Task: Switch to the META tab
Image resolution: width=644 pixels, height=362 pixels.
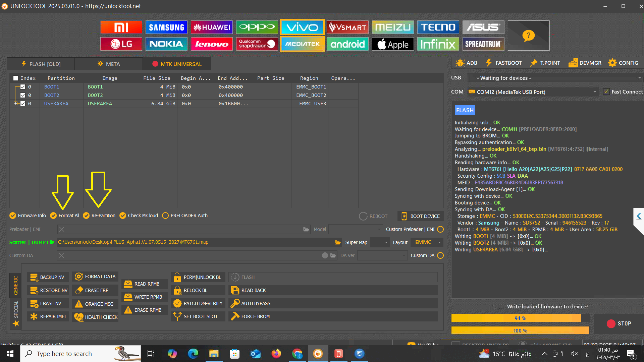Action: [109, 64]
